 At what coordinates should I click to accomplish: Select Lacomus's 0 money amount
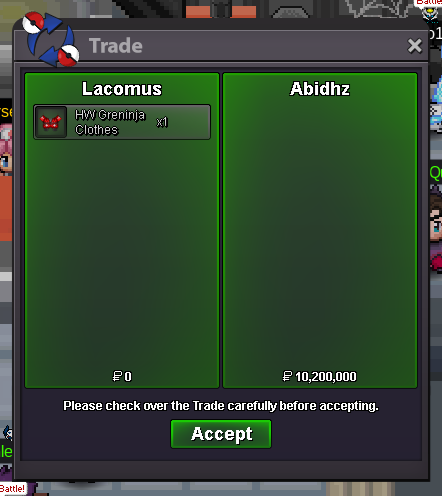click(128, 377)
